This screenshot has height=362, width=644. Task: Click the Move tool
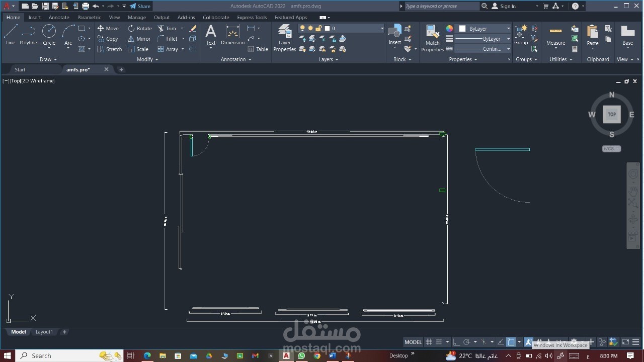(x=108, y=28)
